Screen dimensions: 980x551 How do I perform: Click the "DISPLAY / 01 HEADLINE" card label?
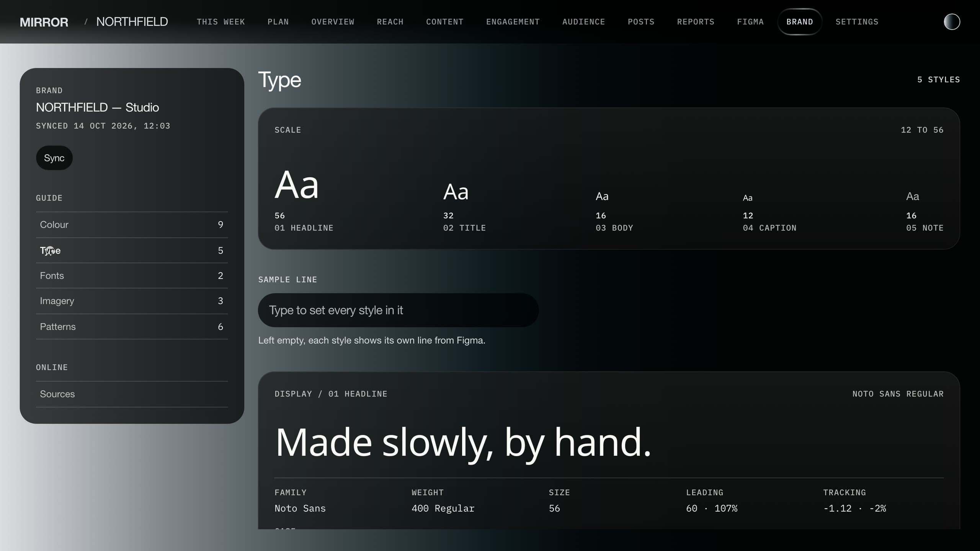tap(331, 394)
